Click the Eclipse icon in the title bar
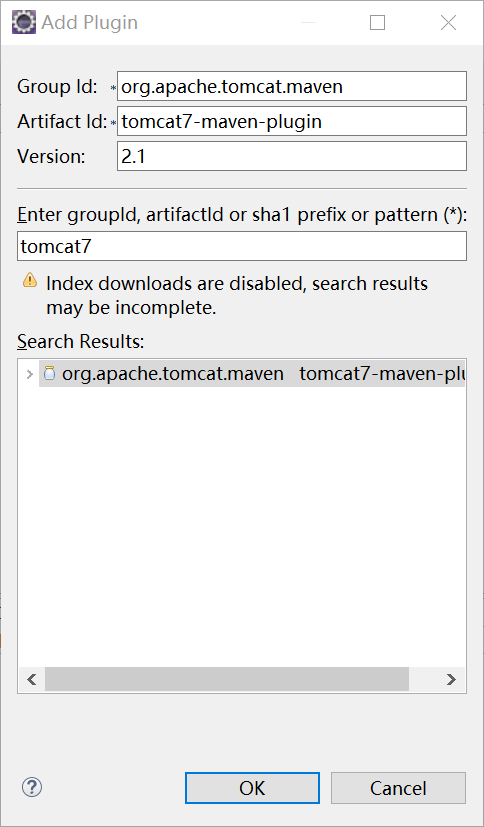 pyautogui.click(x=24, y=23)
